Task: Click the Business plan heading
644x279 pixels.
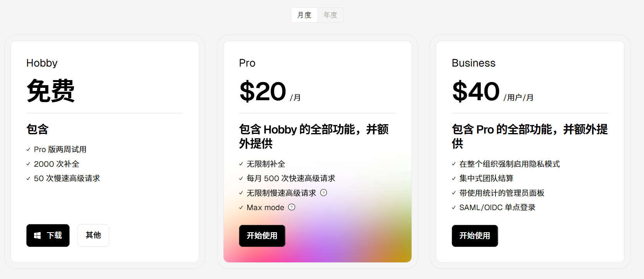Action: 473,63
